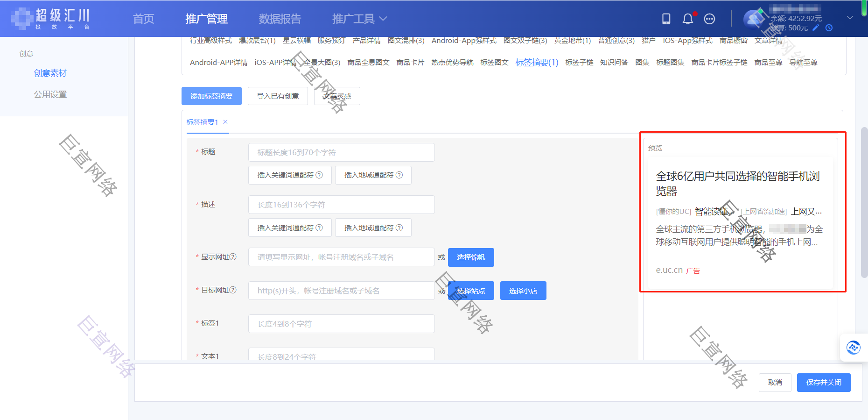Image resolution: width=868 pixels, height=420 pixels.
Task: Select the 商品卡片 creative type
Action: (410, 62)
